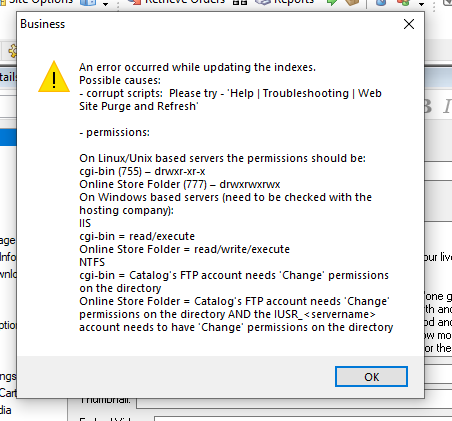Select the Cart item in the left panel
Viewport: 452px width, 421px height.
(8, 392)
